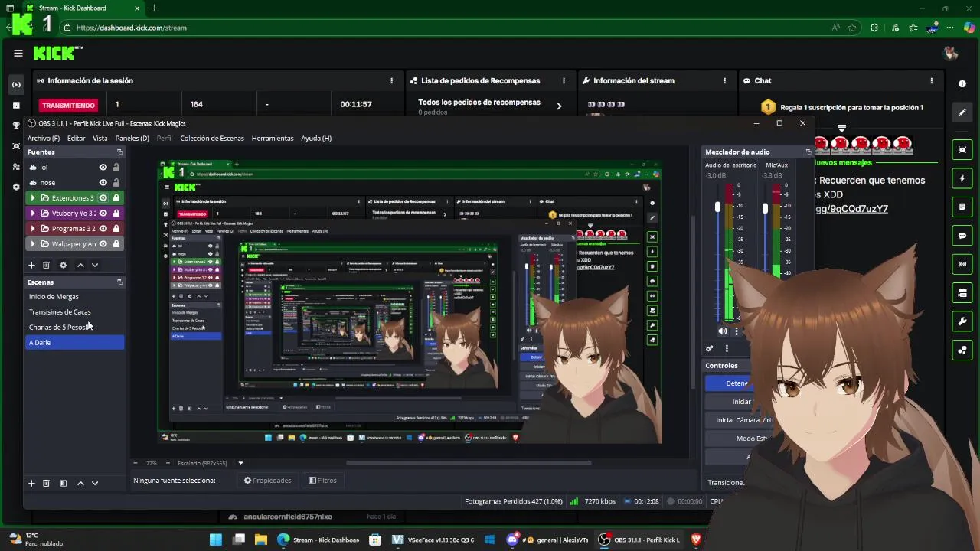Move source down with the Fuentes down arrow
980x551 pixels.
(x=95, y=265)
